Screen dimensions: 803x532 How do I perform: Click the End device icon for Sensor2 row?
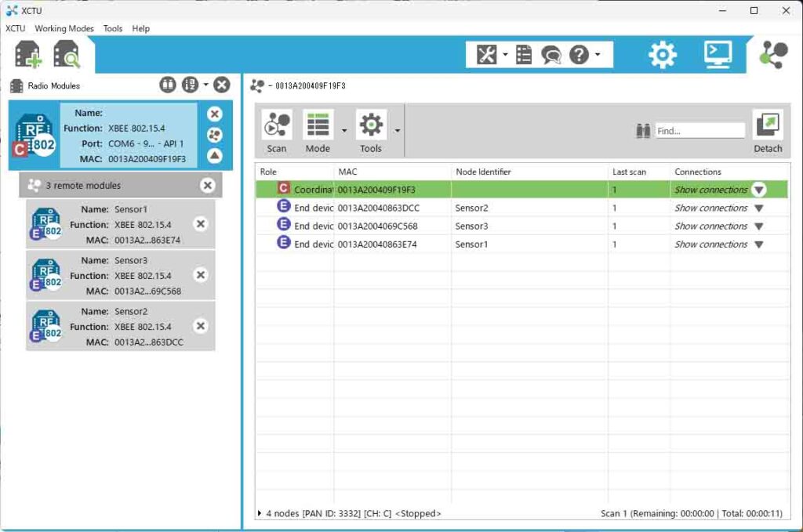284,207
